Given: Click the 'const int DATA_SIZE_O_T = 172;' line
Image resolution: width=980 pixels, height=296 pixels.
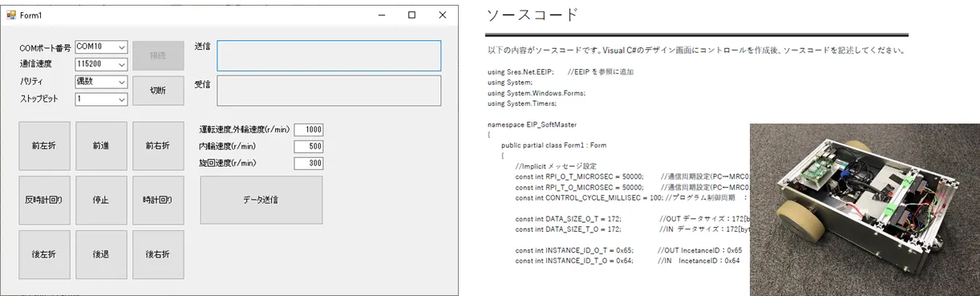Looking at the screenshot, I should [x=569, y=218].
